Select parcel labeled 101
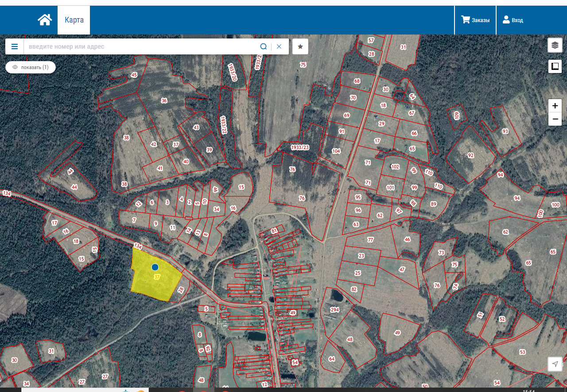Image resolution: width=567 pixels, height=392 pixels. [390, 188]
